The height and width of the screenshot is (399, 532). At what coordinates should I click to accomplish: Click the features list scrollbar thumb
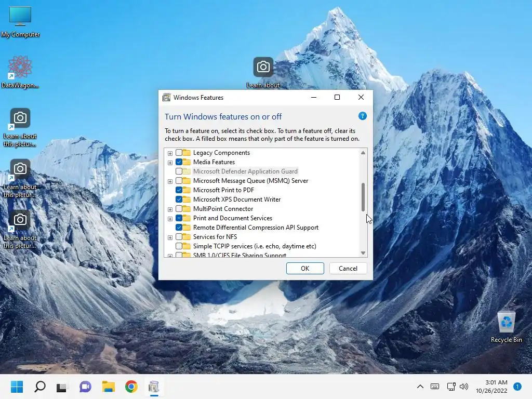[x=363, y=197]
